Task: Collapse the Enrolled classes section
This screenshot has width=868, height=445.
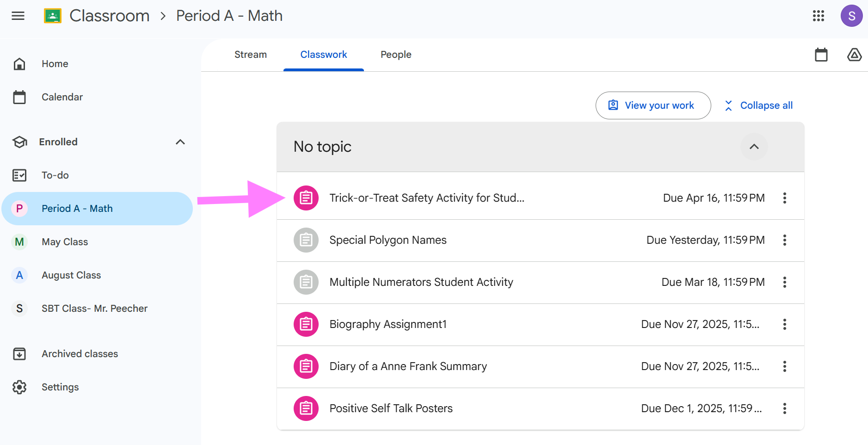Action: click(x=180, y=142)
